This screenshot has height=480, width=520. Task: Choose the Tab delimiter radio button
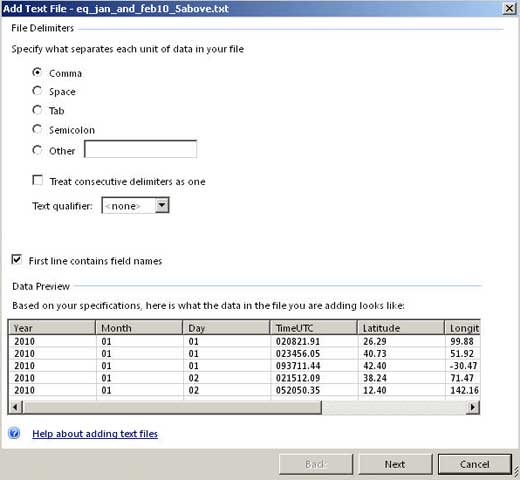37,110
